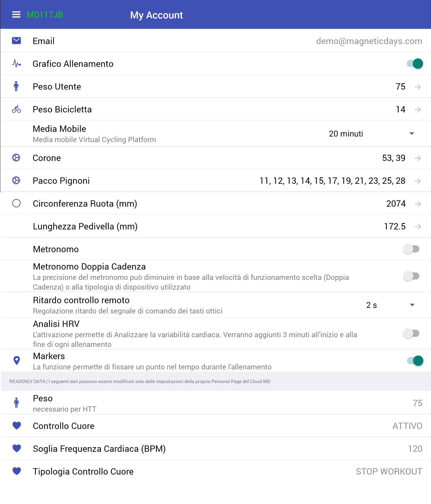Click the Peso Bicicletta cyclist icon
431x504 pixels.
tap(16, 109)
